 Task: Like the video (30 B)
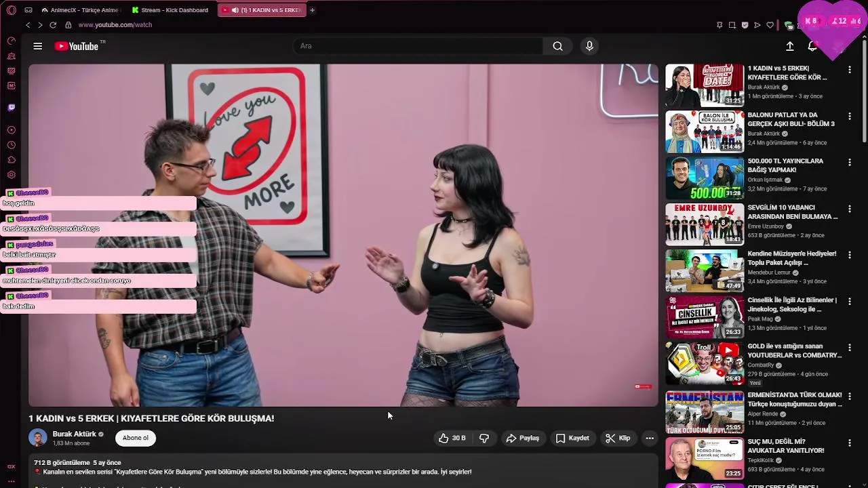point(452,439)
